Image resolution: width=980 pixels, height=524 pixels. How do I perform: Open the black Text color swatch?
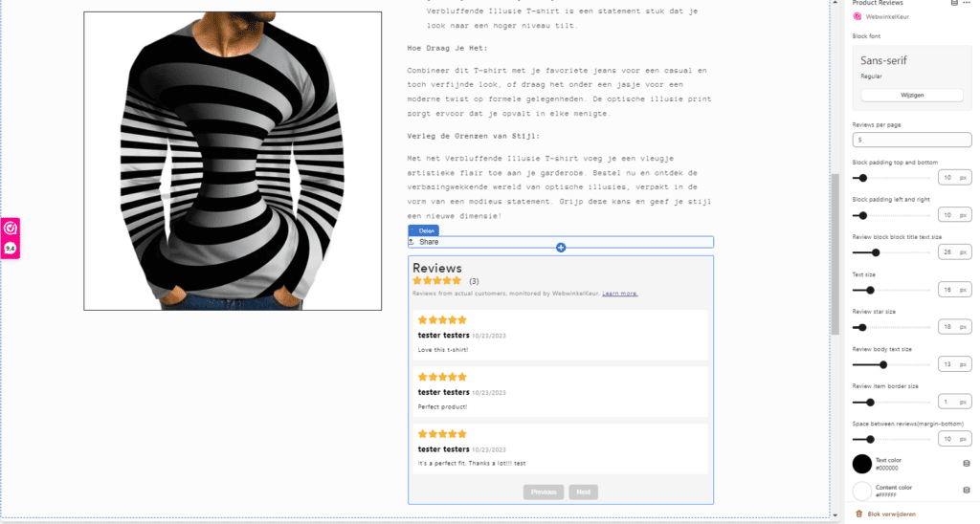[x=862, y=464]
